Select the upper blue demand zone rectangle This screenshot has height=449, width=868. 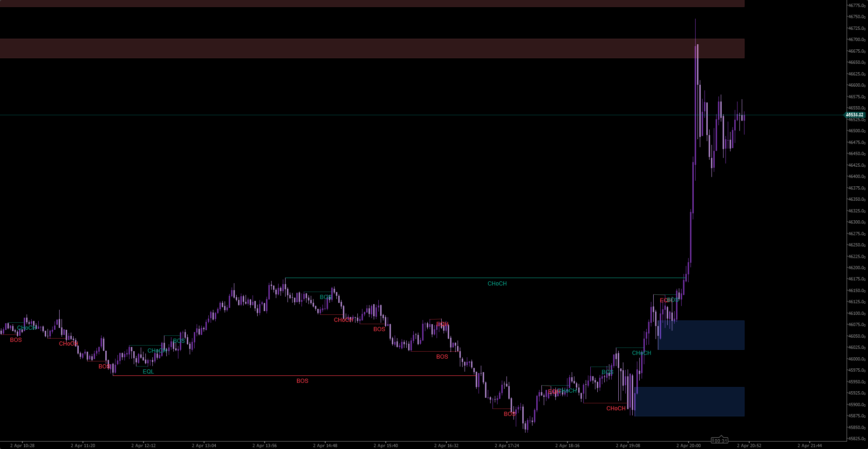[701, 335]
